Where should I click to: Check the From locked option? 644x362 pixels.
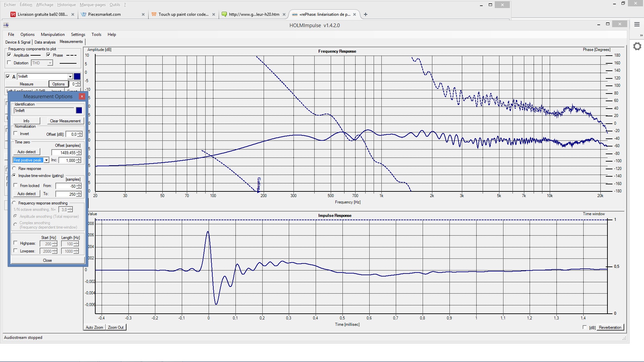(x=15, y=185)
